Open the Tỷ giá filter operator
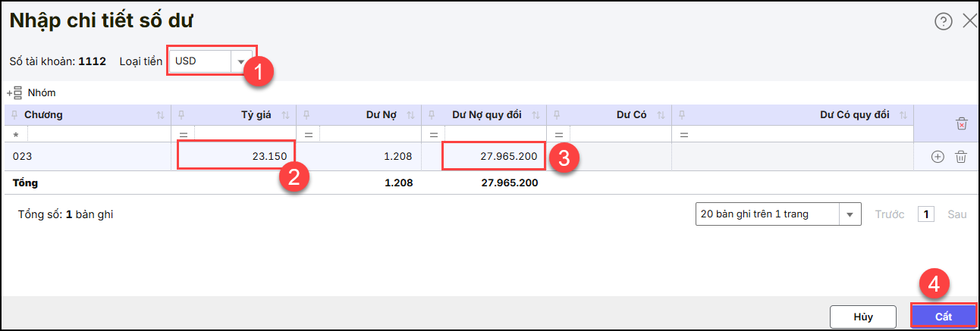The width and height of the screenshot is (980, 331). pyautogui.click(x=183, y=134)
